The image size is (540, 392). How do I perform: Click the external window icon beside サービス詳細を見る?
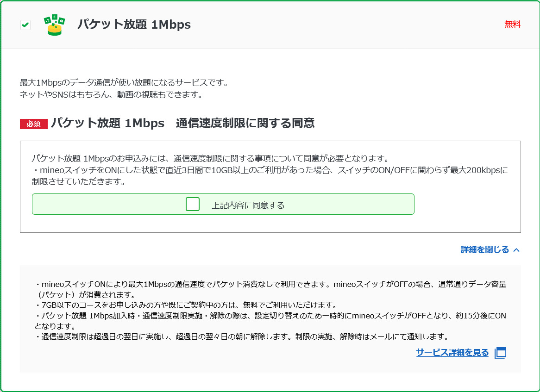point(500,353)
